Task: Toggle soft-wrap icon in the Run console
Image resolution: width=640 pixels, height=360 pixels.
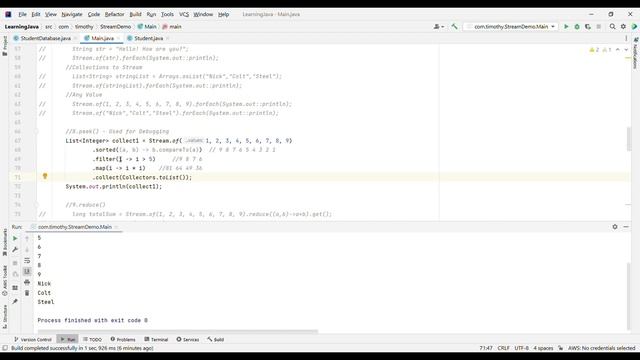Action: point(27,260)
